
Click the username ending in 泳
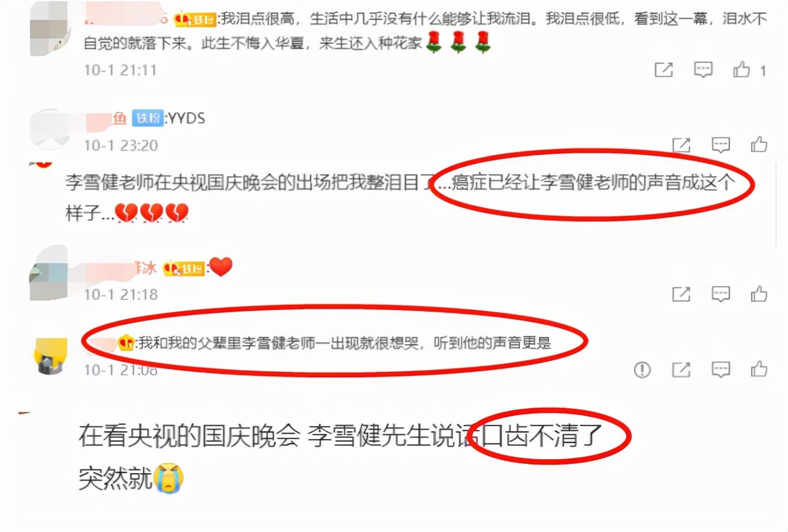[x=120, y=268]
